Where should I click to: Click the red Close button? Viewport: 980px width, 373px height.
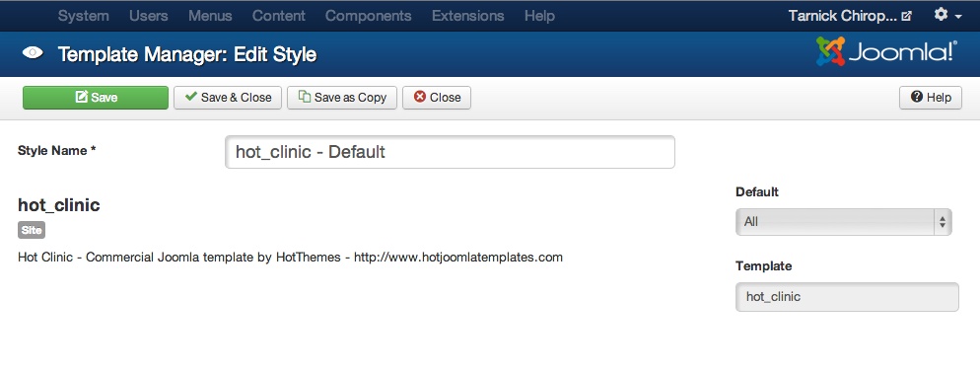437,98
